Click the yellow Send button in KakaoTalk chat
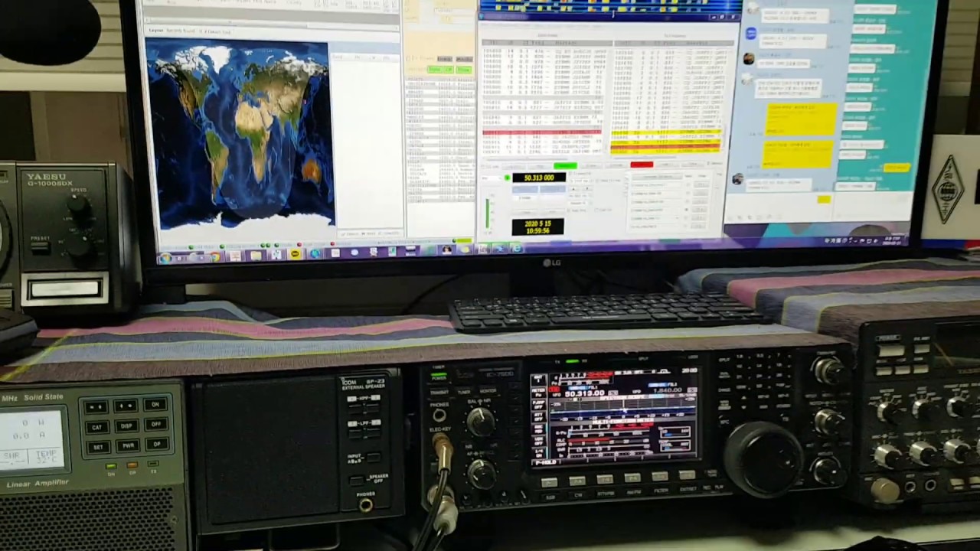The image size is (980, 551). 823,200
